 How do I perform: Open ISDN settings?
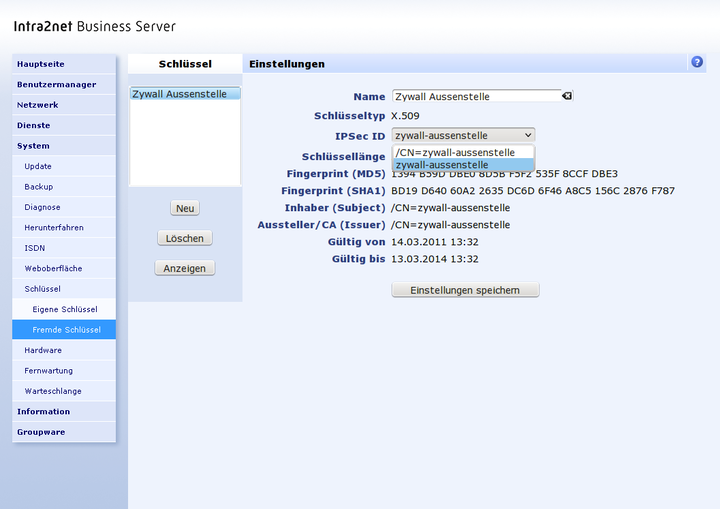(x=64, y=248)
